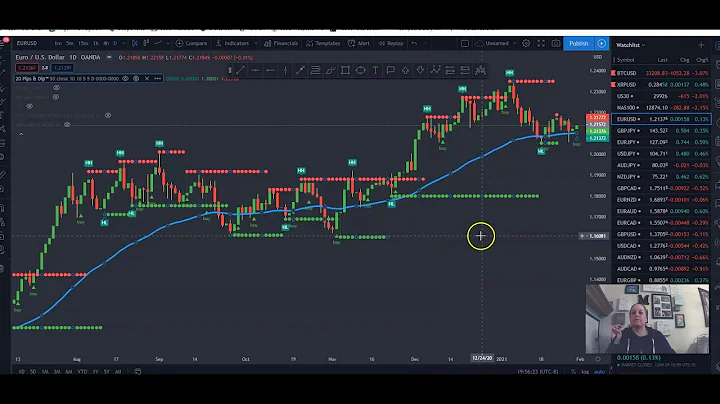Select the ellipse shape tool
Screen dimensions: 720x404
[360, 70]
